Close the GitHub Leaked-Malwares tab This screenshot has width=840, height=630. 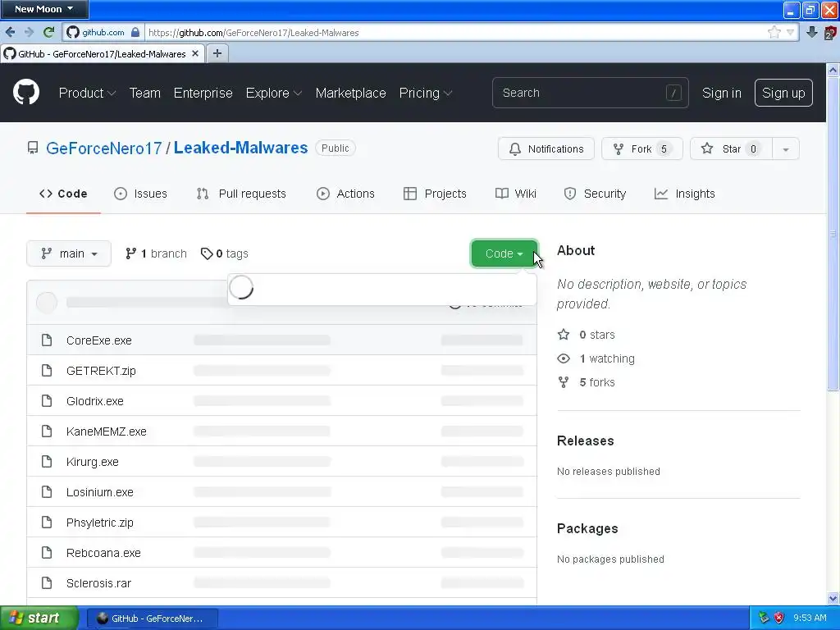point(195,53)
